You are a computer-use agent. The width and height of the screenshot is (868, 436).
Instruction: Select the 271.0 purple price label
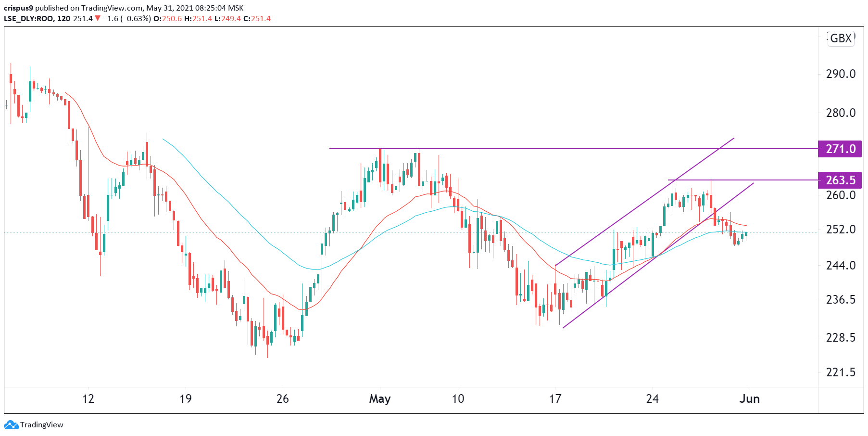coord(840,149)
